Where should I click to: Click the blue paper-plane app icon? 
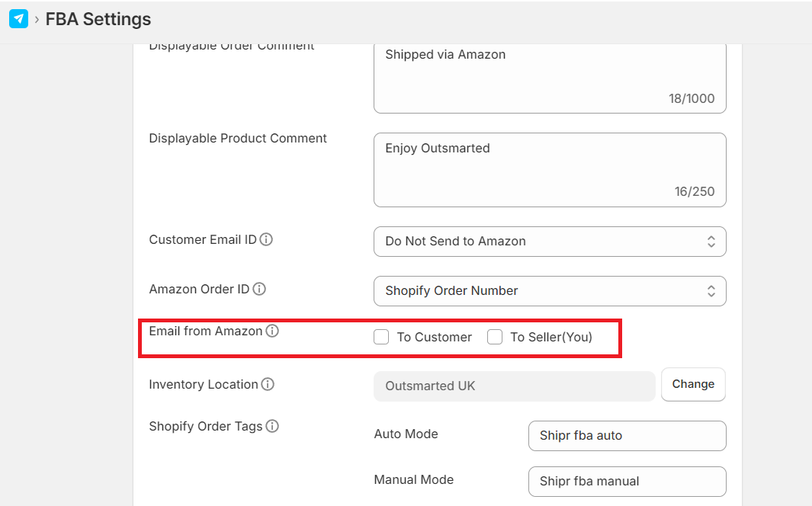coord(19,19)
